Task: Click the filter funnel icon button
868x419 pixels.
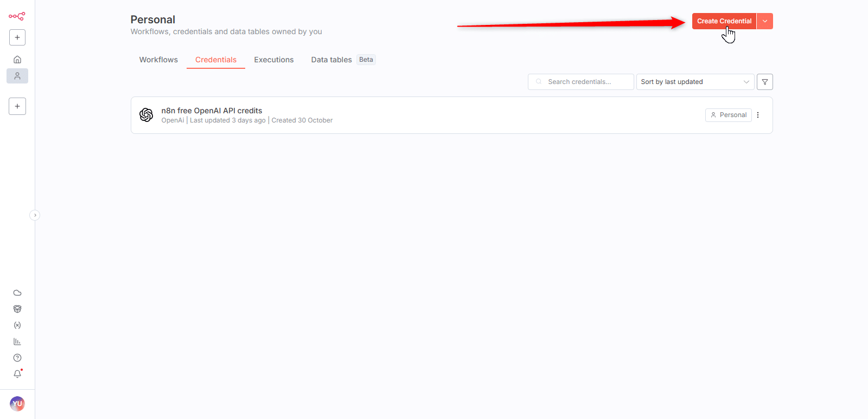Action: [764, 82]
